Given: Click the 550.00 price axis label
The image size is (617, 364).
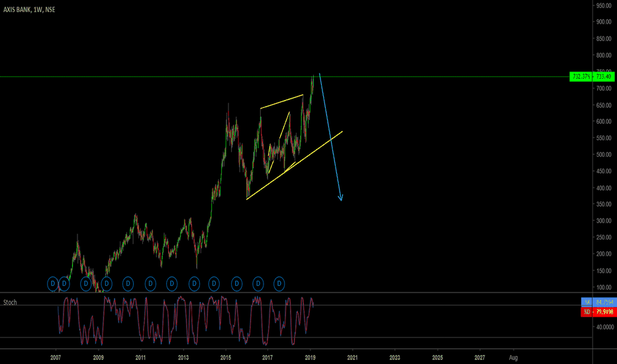Looking at the screenshot, I should pyautogui.click(x=604, y=138).
